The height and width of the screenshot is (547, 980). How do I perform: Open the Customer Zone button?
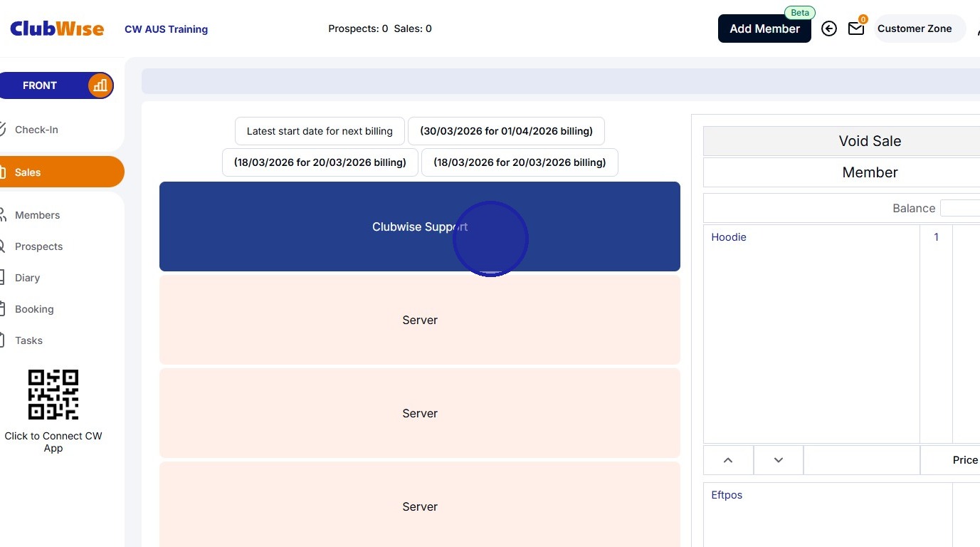[920, 28]
